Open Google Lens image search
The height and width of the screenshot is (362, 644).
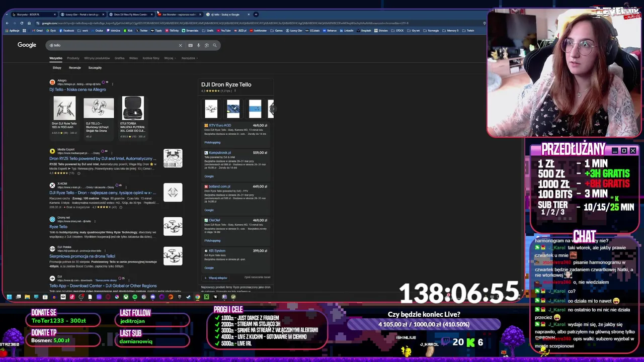pos(206,45)
